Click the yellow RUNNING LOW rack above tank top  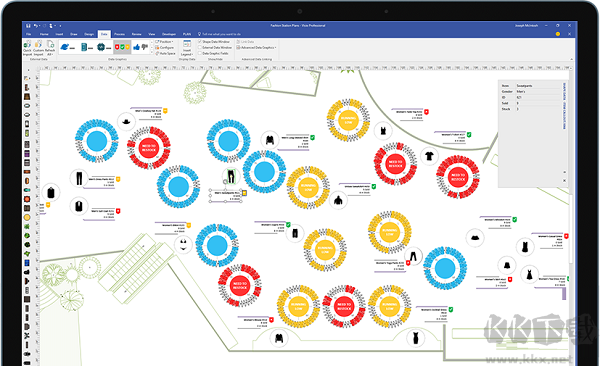coord(348,120)
